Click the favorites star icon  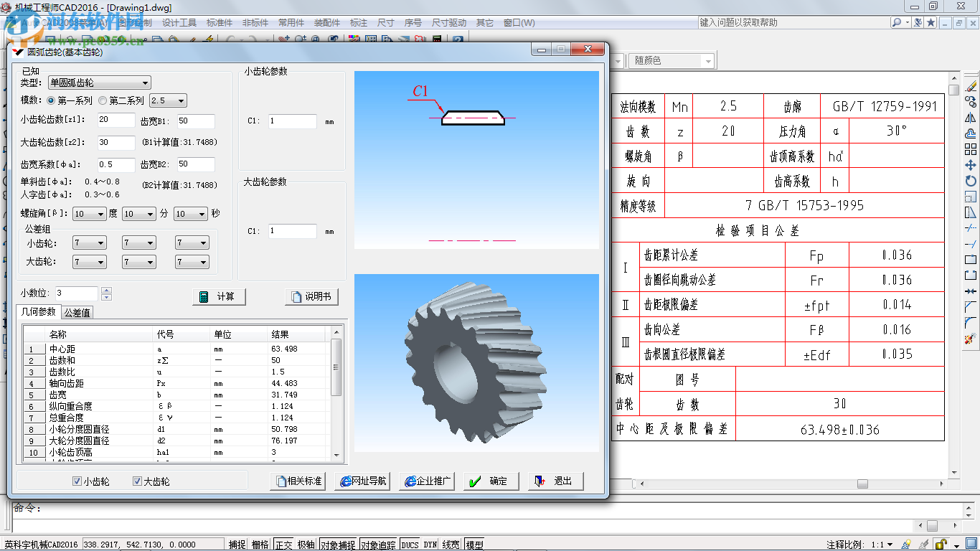pos(930,23)
